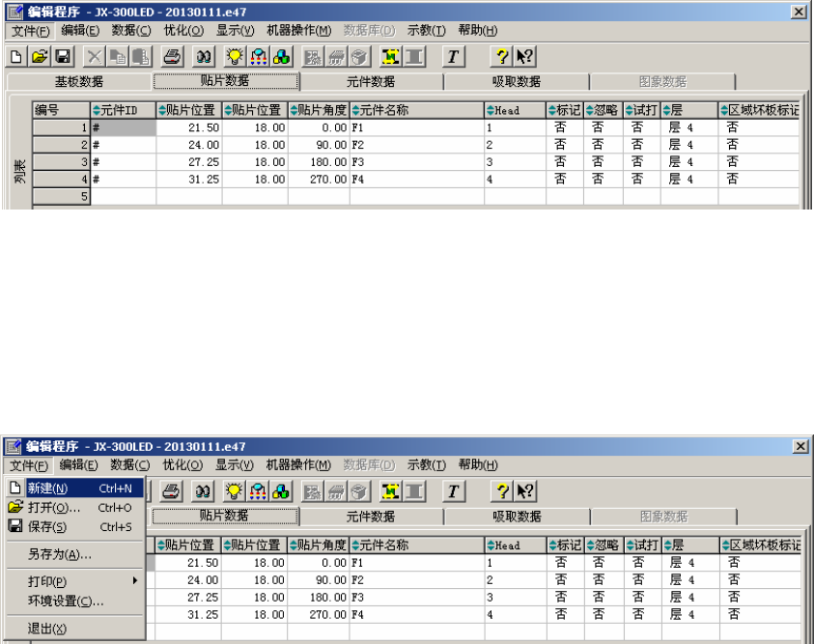
Task: Click the italic T icon in bottom window
Action: point(453,491)
